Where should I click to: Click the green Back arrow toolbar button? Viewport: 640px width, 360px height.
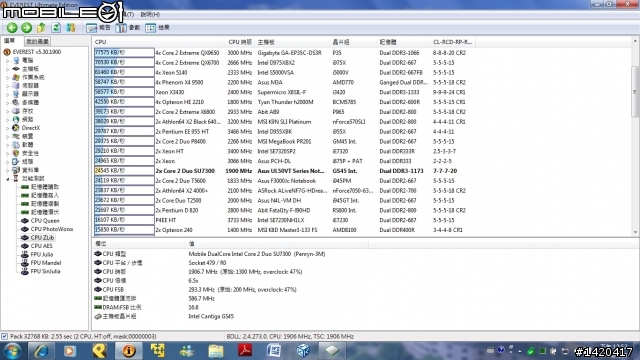[12, 27]
